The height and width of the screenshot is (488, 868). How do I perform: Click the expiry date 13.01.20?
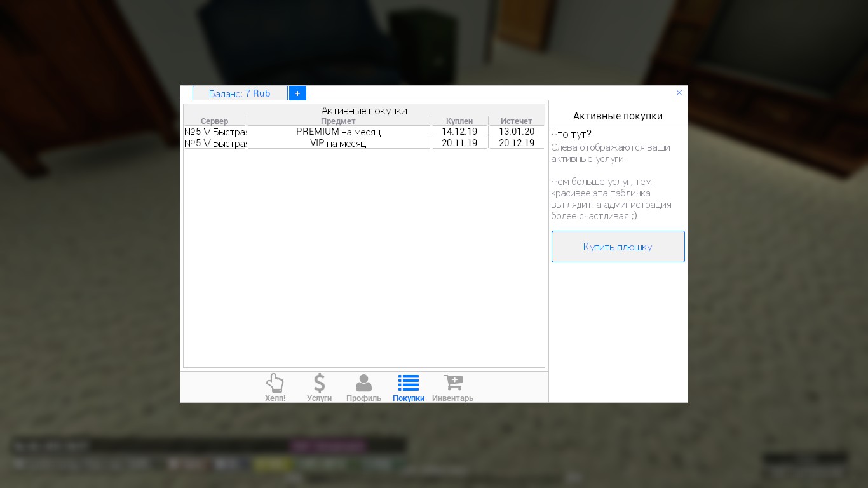click(516, 132)
